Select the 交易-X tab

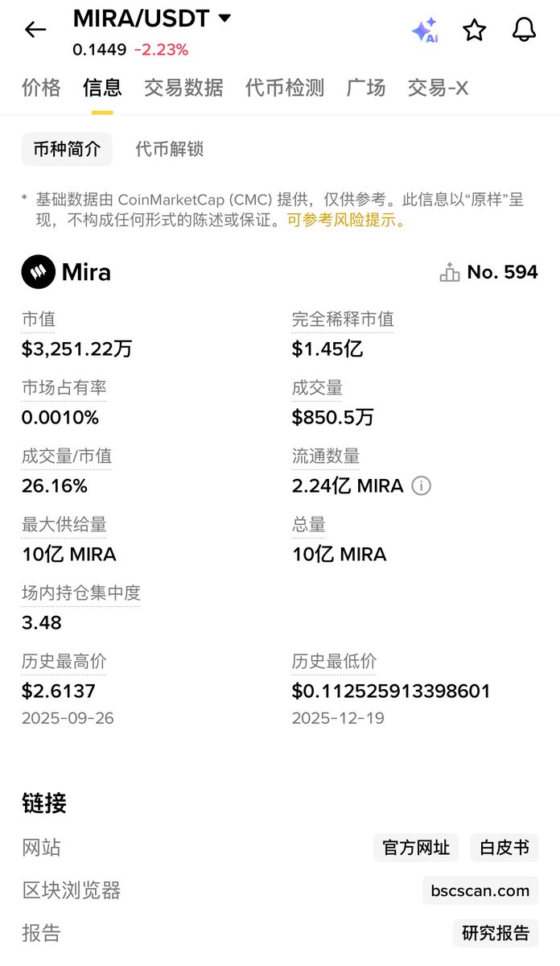438,88
